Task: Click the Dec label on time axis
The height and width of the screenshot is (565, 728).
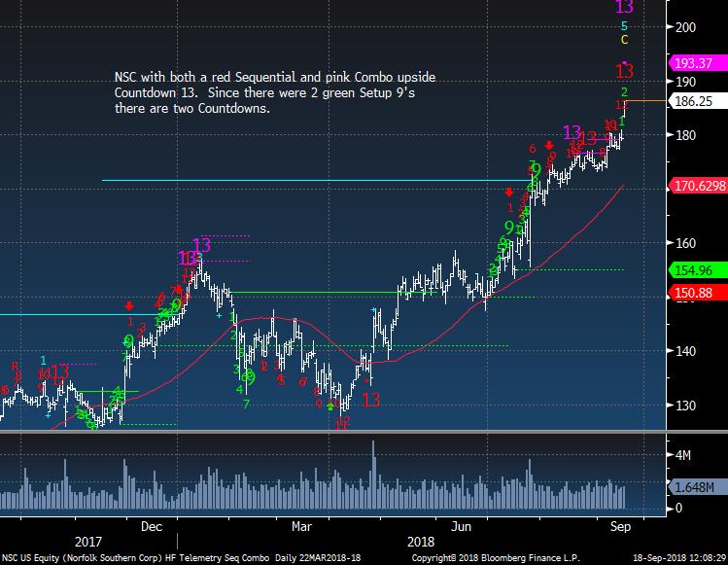Action: coord(152,526)
